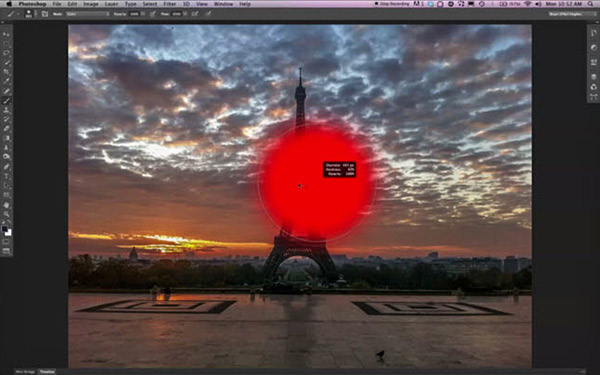The image size is (600, 375).
Task: Open the Opacity slider arrow
Action: pos(143,14)
